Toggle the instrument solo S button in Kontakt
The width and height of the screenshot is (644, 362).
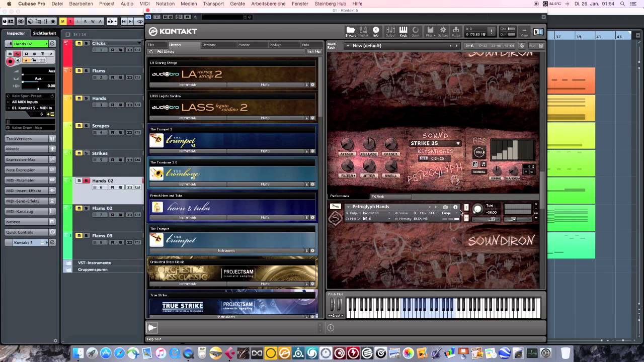(466, 207)
